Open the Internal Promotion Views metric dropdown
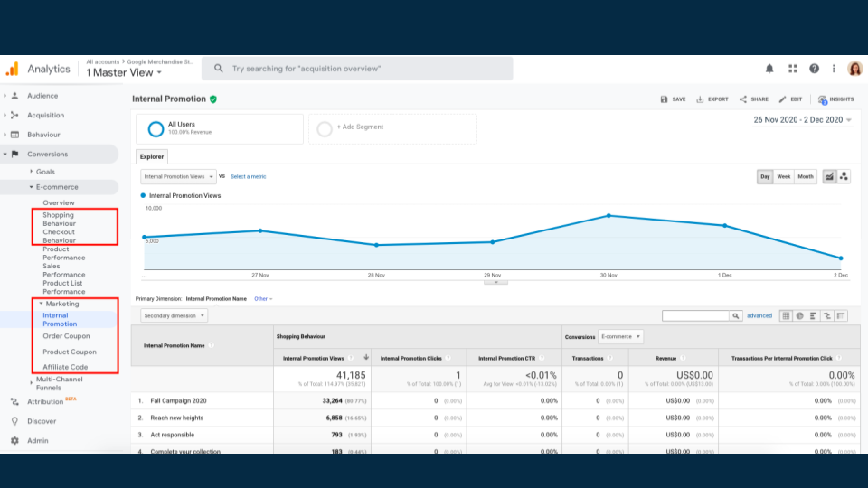This screenshot has height=488, width=868. click(x=178, y=176)
